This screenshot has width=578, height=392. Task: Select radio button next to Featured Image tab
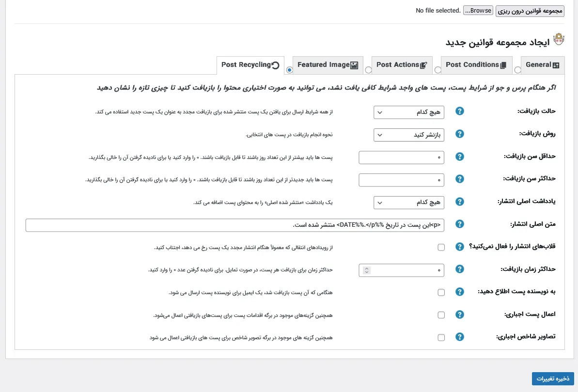289,70
